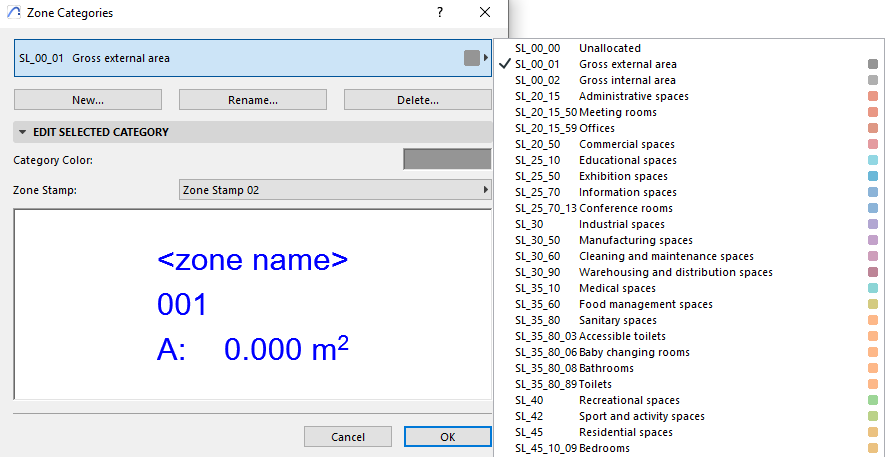Choose Gross internal area category
This screenshot has width=892, height=457.
click(x=689, y=80)
